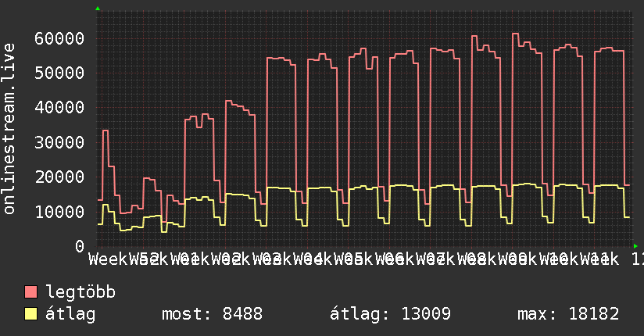The height and width of the screenshot is (336, 644).
Task: Click the onlinestream.live vertical axis title
Action: (x=9, y=129)
